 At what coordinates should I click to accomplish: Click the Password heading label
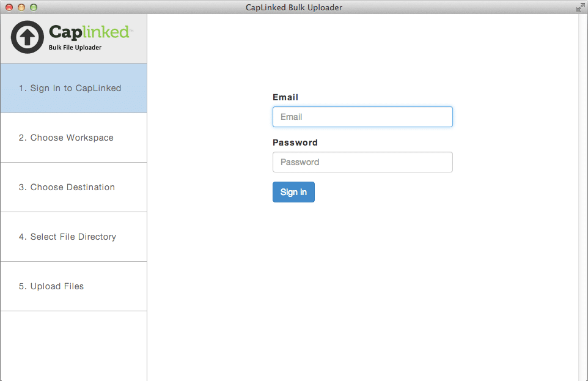point(295,142)
